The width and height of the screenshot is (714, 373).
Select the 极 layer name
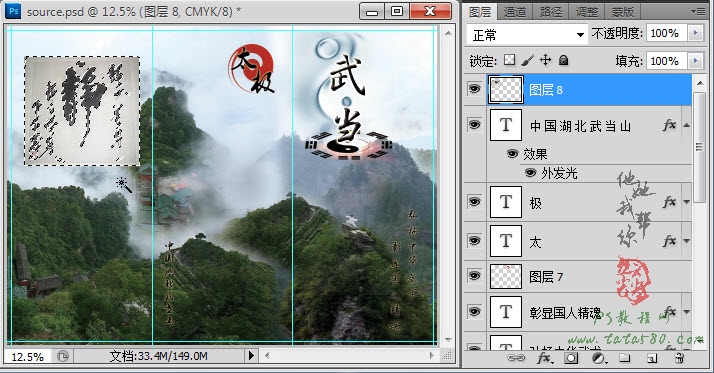coord(536,203)
